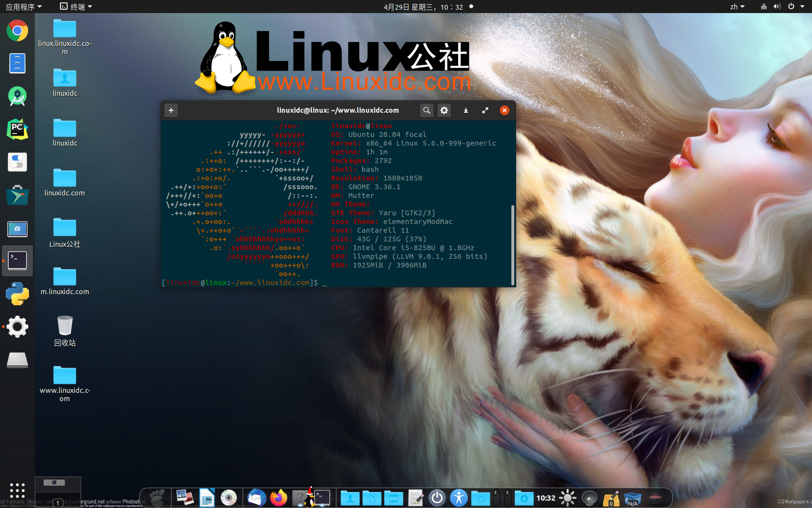This screenshot has height=508, width=812.
Task: Launch Firefox in bottom dock
Action: click(x=278, y=498)
